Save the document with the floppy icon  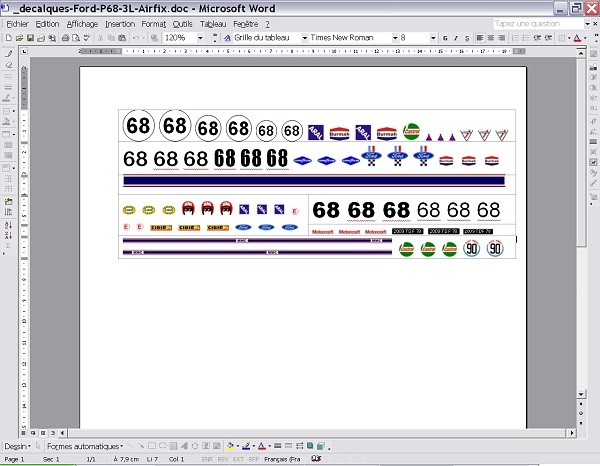(30, 38)
